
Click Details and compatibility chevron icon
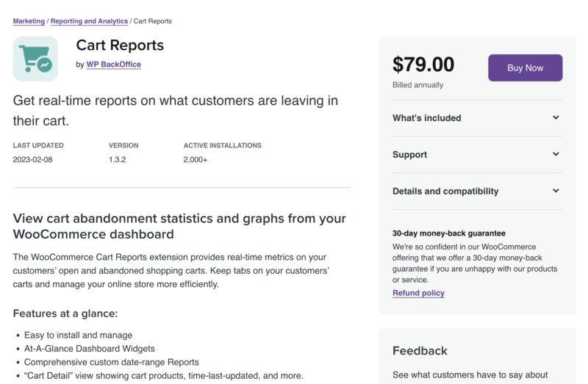pyautogui.click(x=556, y=191)
